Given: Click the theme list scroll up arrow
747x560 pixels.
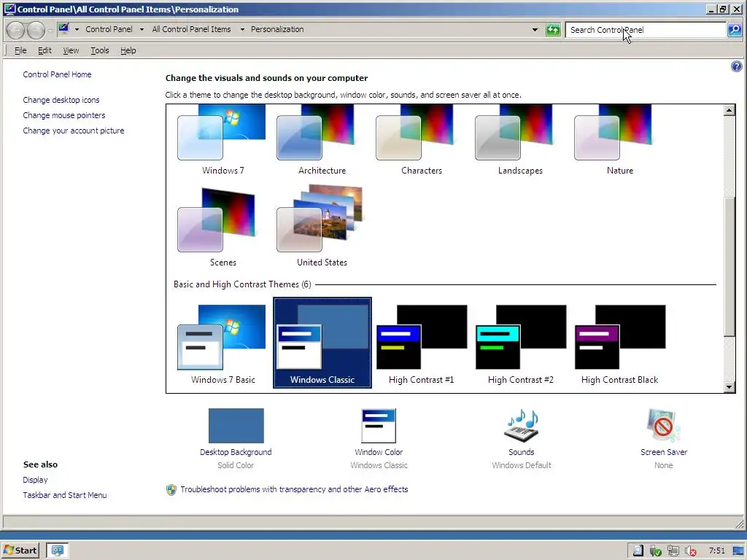Looking at the screenshot, I should point(729,111).
